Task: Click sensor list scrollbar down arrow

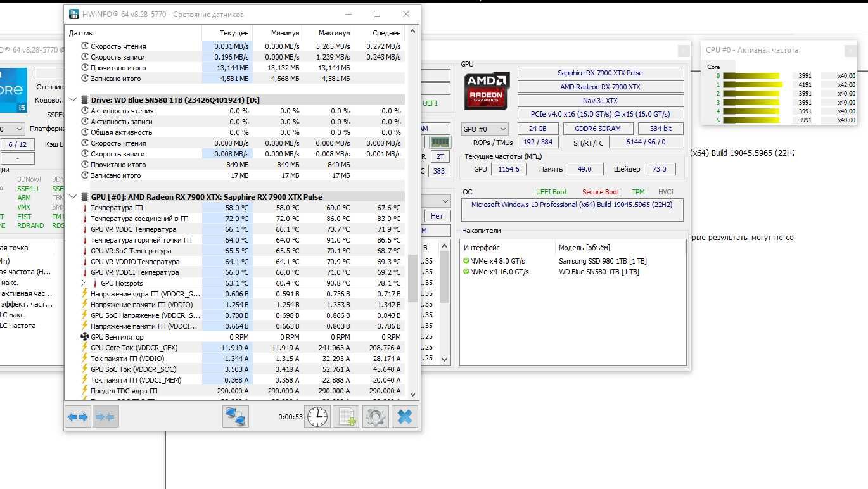Action: [412, 395]
